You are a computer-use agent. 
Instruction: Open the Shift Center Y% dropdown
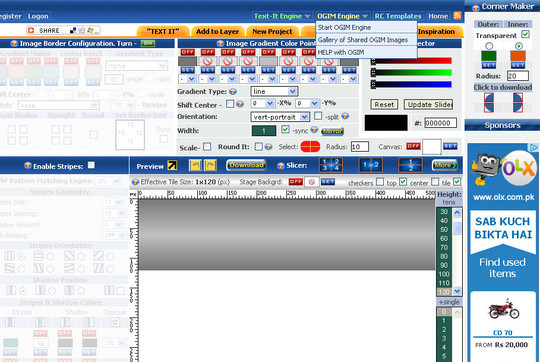point(307,103)
